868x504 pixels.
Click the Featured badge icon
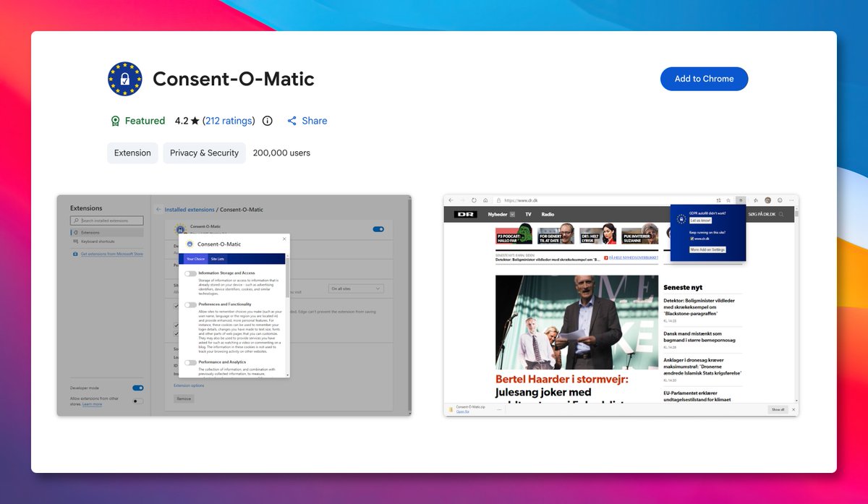coord(114,121)
